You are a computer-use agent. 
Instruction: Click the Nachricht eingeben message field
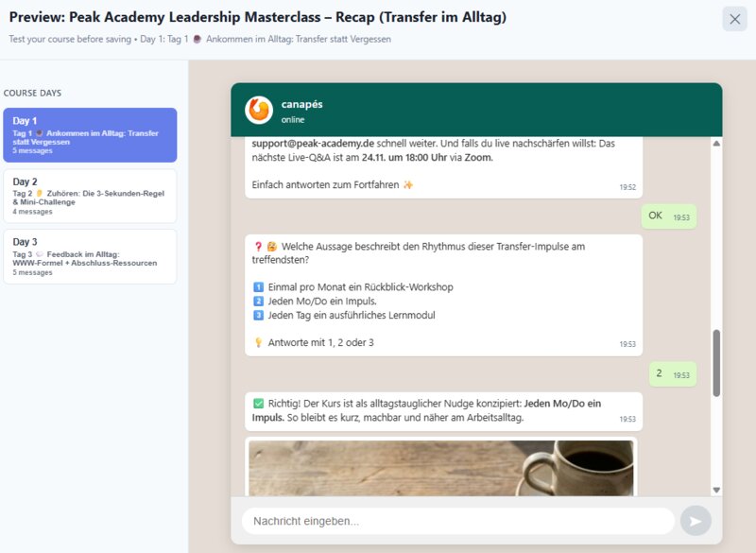point(458,521)
